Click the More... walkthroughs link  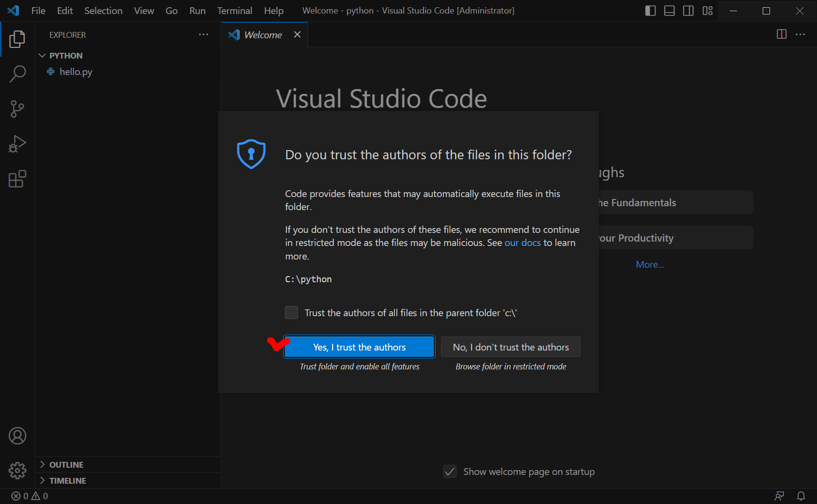650,264
